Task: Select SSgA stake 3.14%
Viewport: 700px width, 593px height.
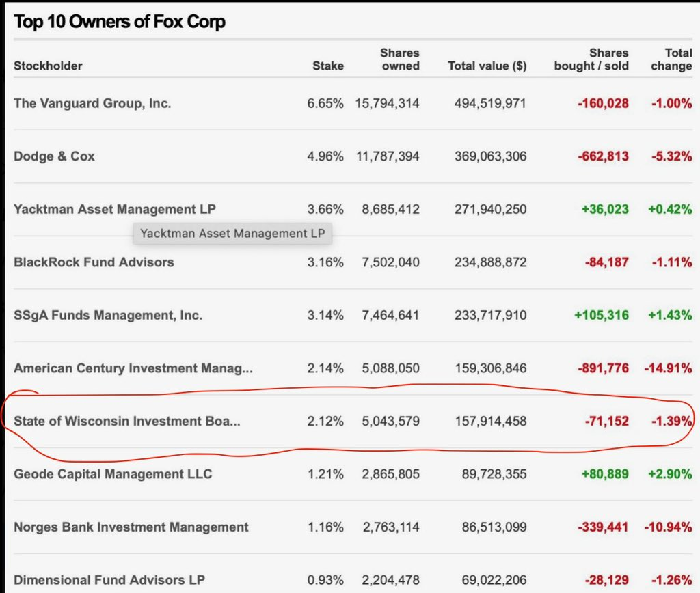Action: click(325, 315)
